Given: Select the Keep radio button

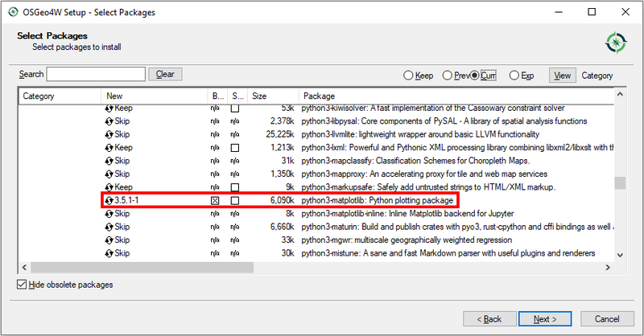Looking at the screenshot, I should tap(408, 76).
